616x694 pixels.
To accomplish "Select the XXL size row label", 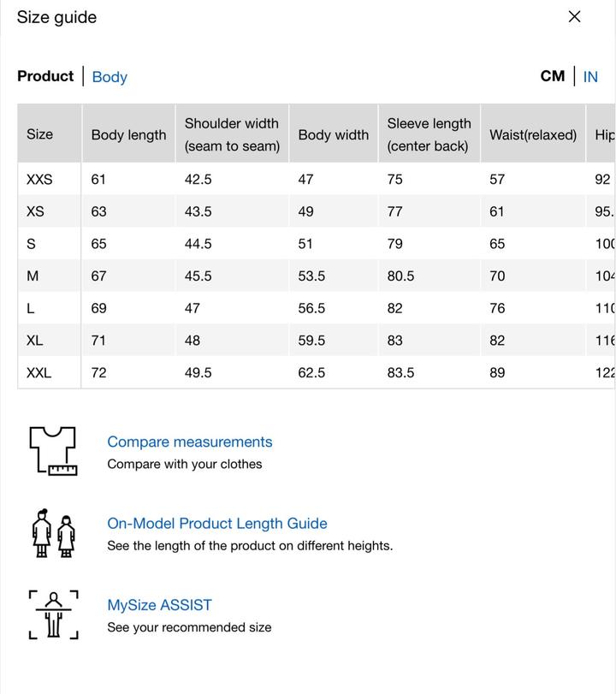I will [x=39, y=373].
